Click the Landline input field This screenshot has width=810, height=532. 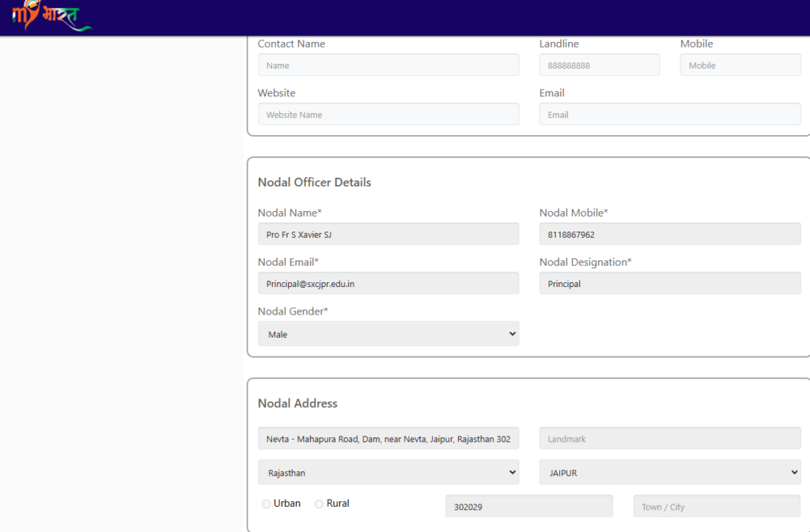(600, 65)
